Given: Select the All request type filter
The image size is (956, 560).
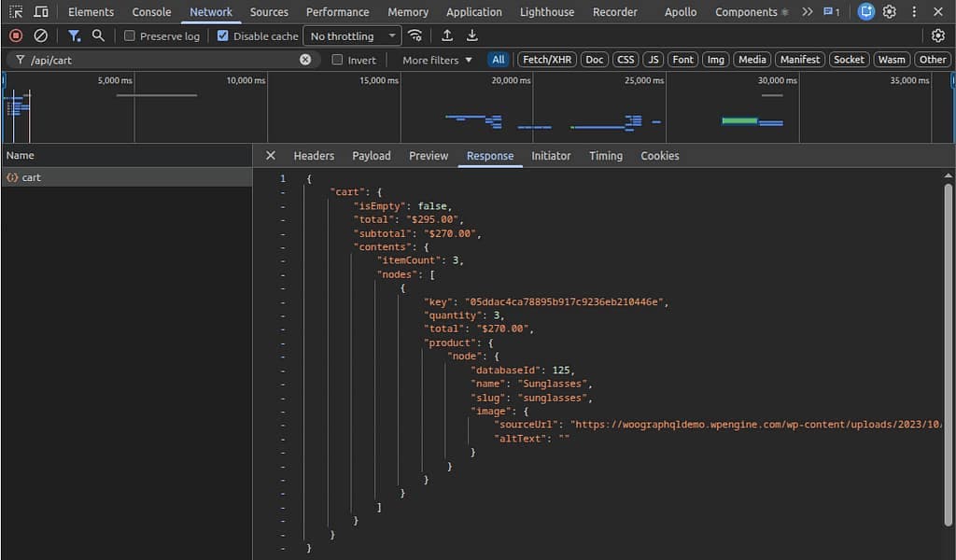Looking at the screenshot, I should click(x=499, y=60).
